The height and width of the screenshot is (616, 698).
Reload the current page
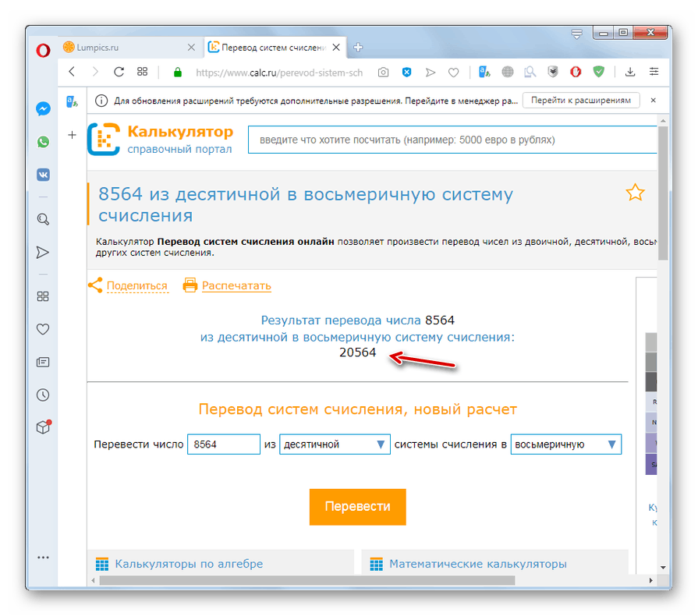coord(119,72)
